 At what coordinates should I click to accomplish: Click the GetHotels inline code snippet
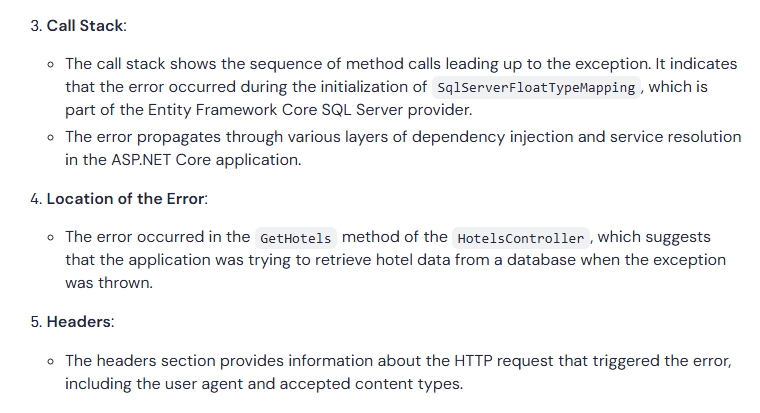(296, 238)
